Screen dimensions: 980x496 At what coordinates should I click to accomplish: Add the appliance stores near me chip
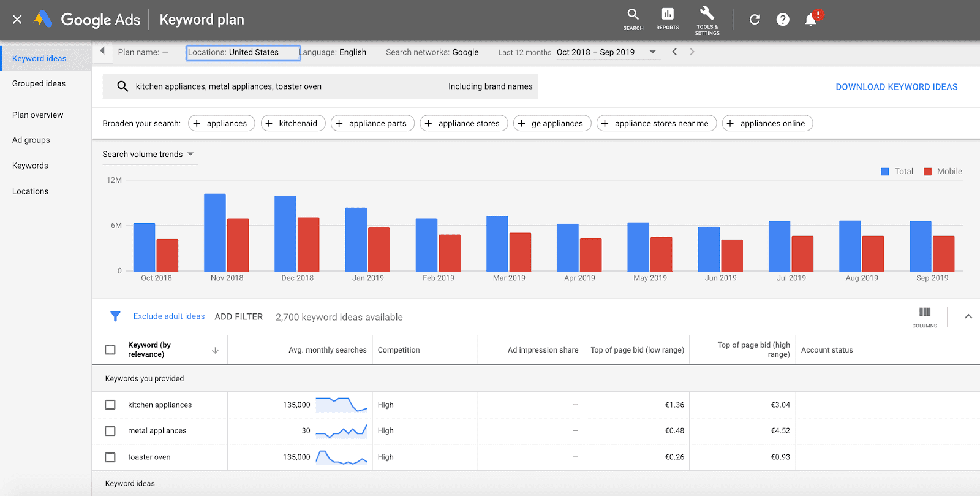tap(656, 123)
